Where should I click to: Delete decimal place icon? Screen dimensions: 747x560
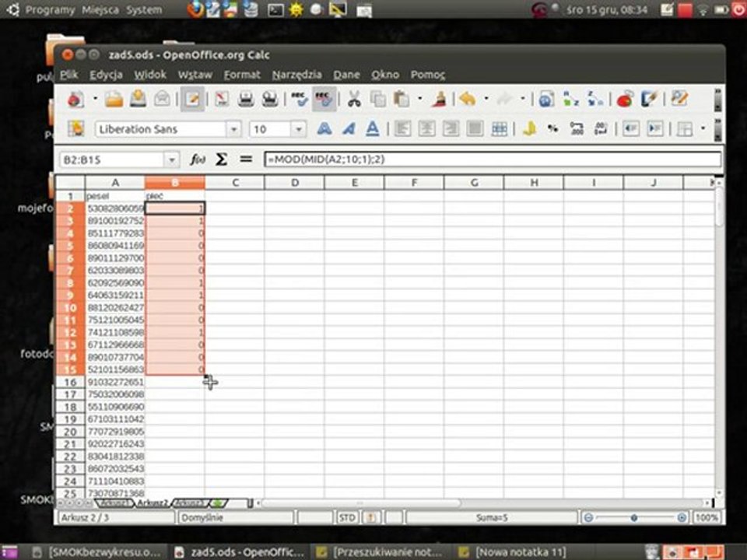(601, 128)
